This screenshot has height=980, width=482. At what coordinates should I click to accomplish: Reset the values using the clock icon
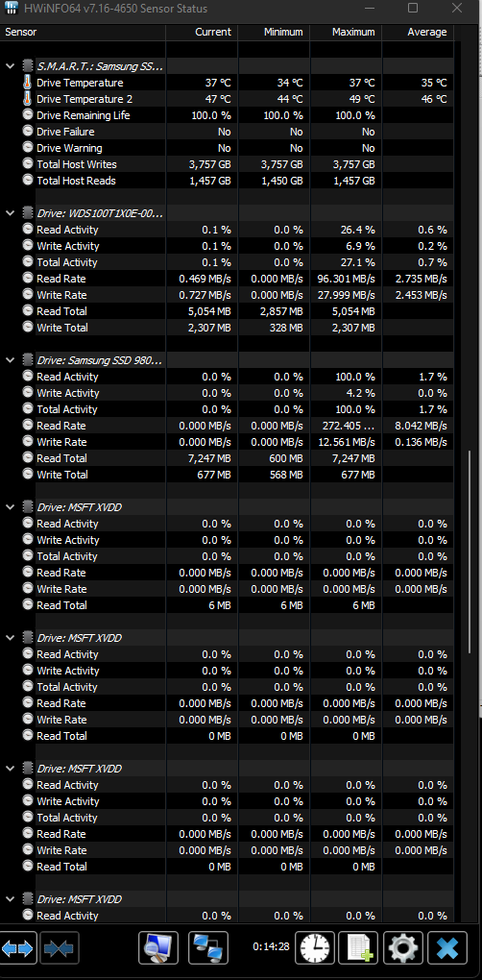[x=315, y=948]
